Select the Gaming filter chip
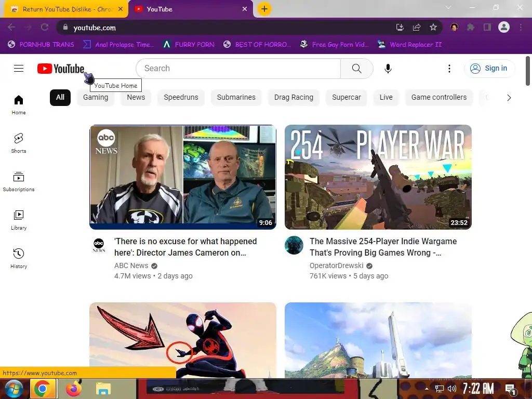Viewport: 532px width, 399px height. coord(96,97)
